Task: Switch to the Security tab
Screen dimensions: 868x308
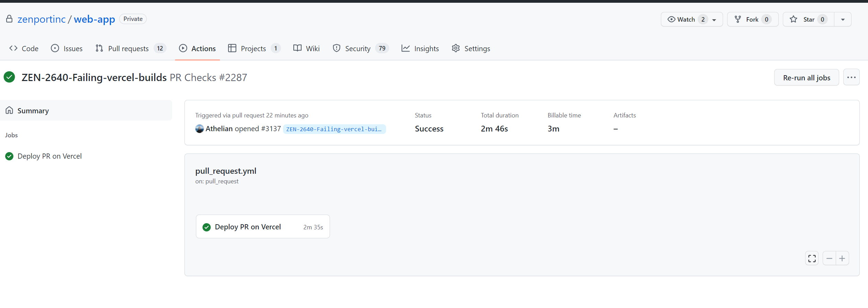Action: pyautogui.click(x=360, y=48)
